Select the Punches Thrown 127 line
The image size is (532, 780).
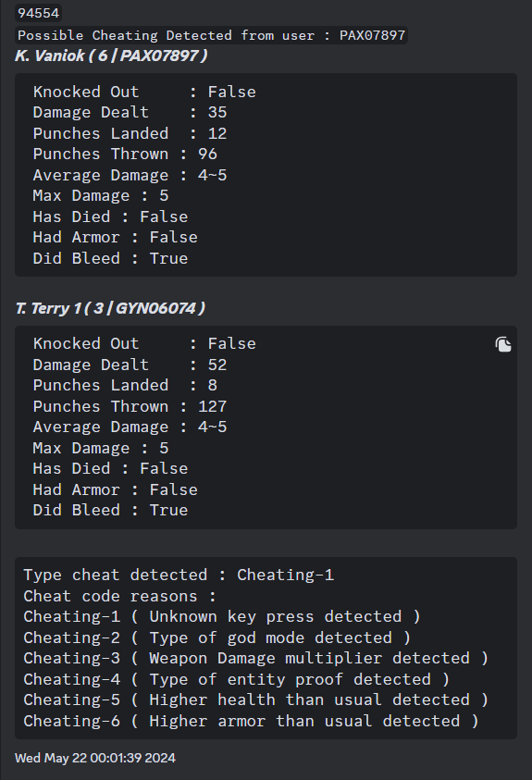130,406
